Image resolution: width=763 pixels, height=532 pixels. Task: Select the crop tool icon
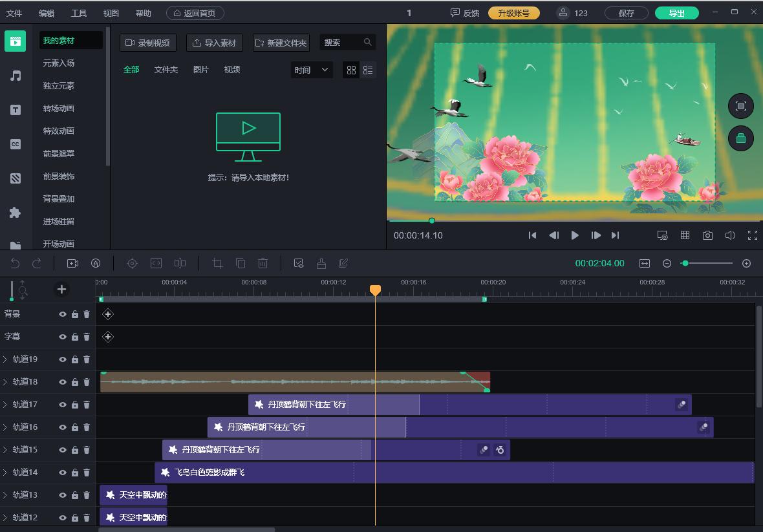(x=218, y=263)
